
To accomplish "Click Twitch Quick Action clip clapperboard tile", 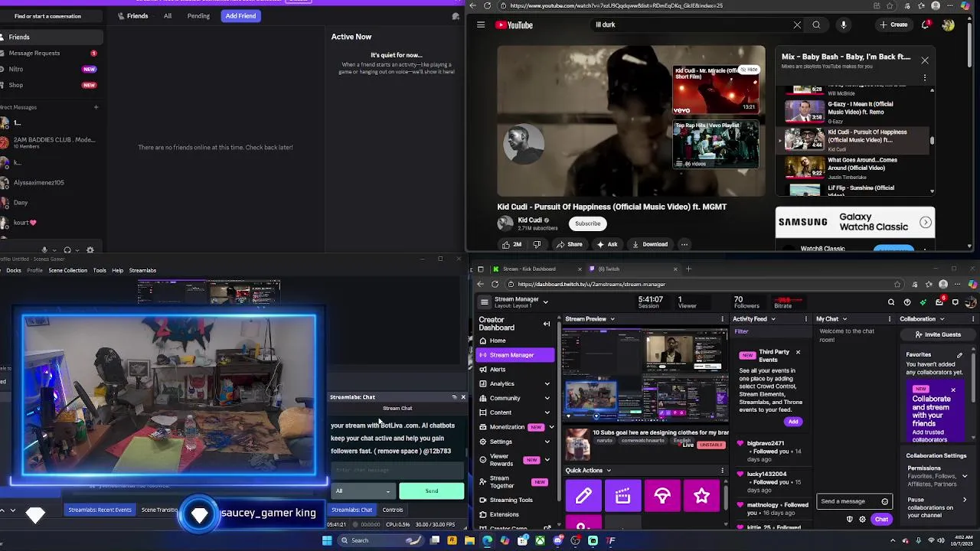I will point(622,496).
